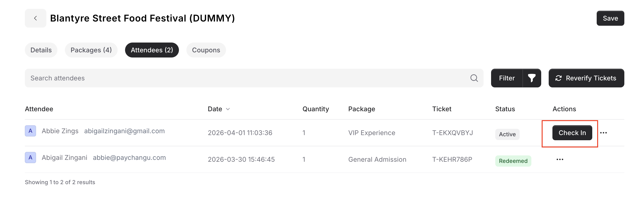Click the funnel filter icon

click(532, 78)
